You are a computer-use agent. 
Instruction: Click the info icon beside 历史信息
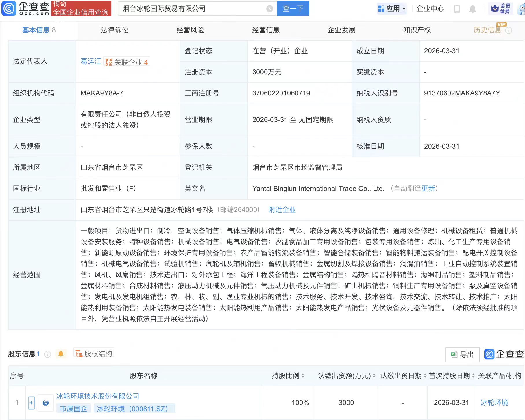[x=509, y=30]
